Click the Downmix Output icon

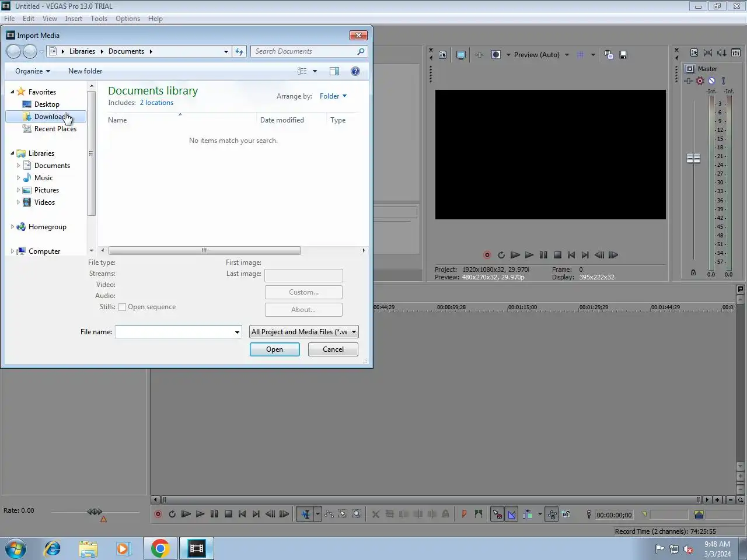pyautogui.click(x=708, y=53)
